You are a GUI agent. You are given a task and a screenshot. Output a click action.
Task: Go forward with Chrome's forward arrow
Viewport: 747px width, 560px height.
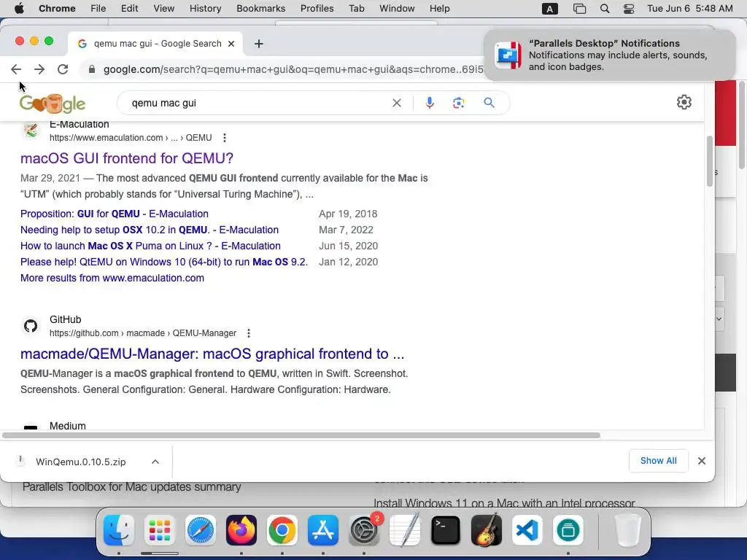point(39,69)
